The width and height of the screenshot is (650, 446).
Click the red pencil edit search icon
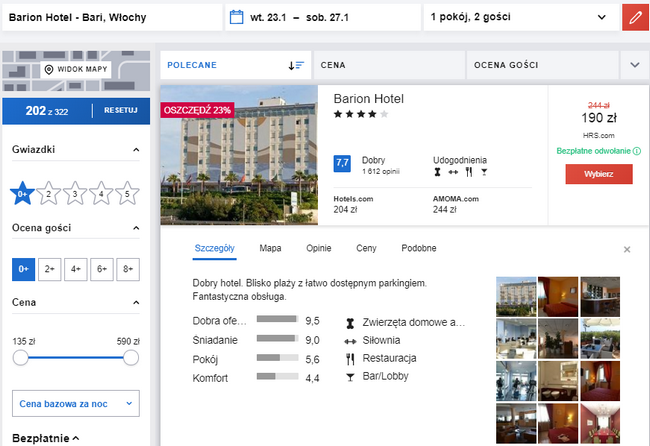(x=635, y=17)
